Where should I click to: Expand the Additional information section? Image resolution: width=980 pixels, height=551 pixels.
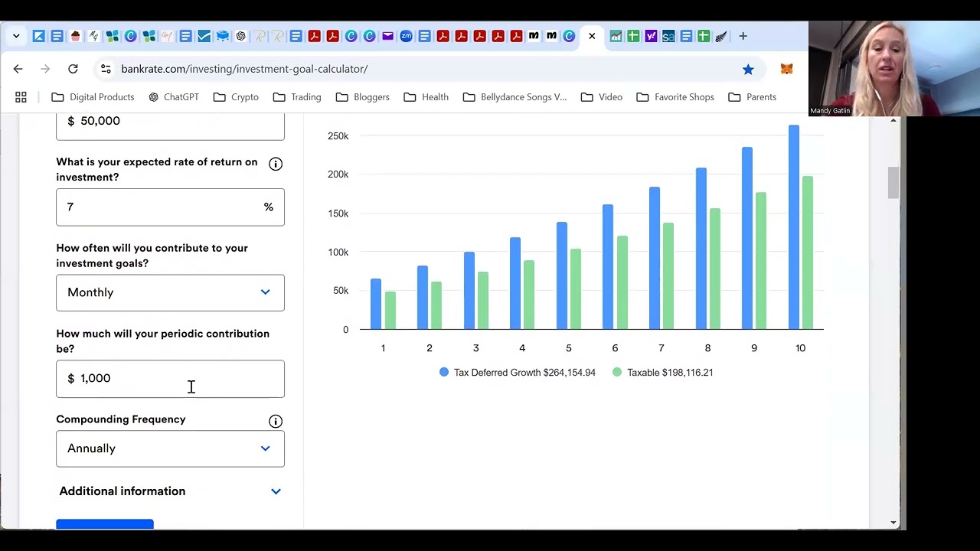(x=170, y=491)
